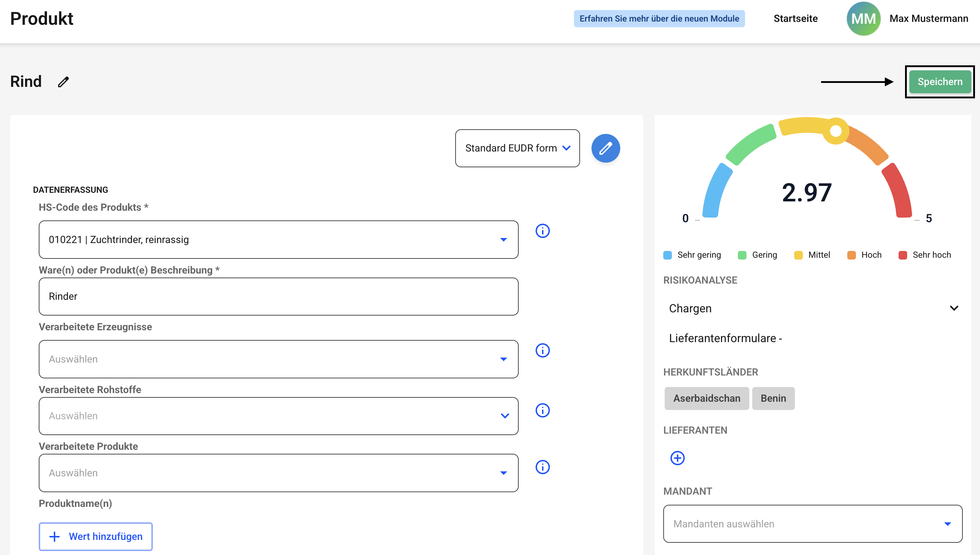This screenshot has width=980, height=555.
Task: Click the Speichern button
Action: point(939,81)
